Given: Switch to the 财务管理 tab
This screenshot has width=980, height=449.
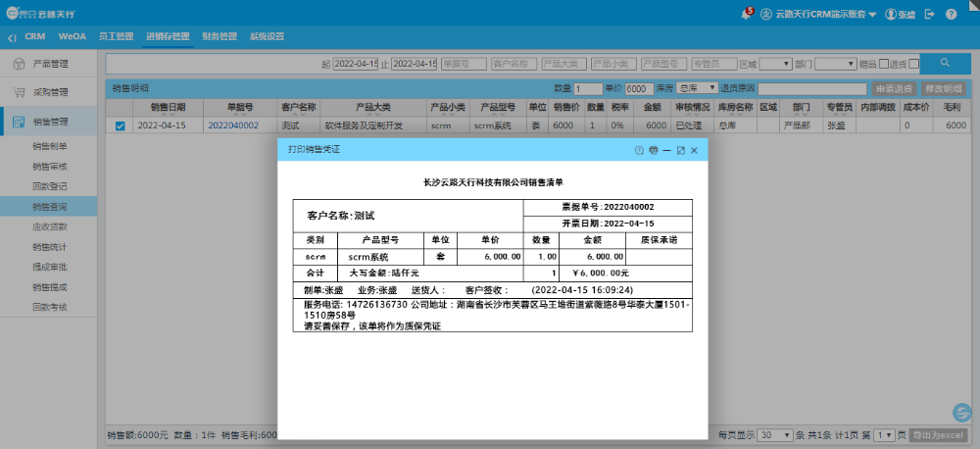Looking at the screenshot, I should pos(220,36).
